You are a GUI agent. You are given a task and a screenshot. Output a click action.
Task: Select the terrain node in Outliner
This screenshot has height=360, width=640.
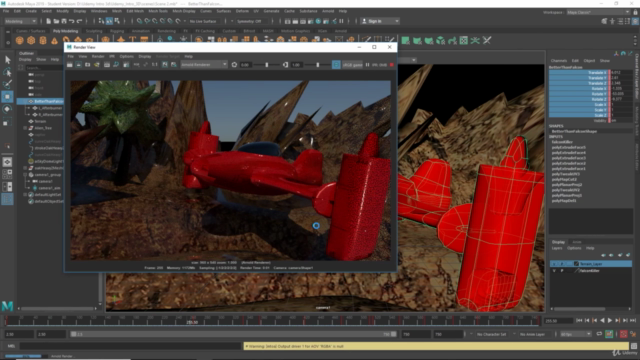pos(40,121)
